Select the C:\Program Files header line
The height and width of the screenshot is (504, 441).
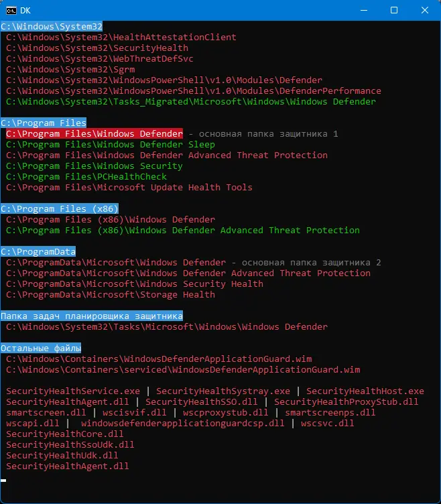click(44, 123)
